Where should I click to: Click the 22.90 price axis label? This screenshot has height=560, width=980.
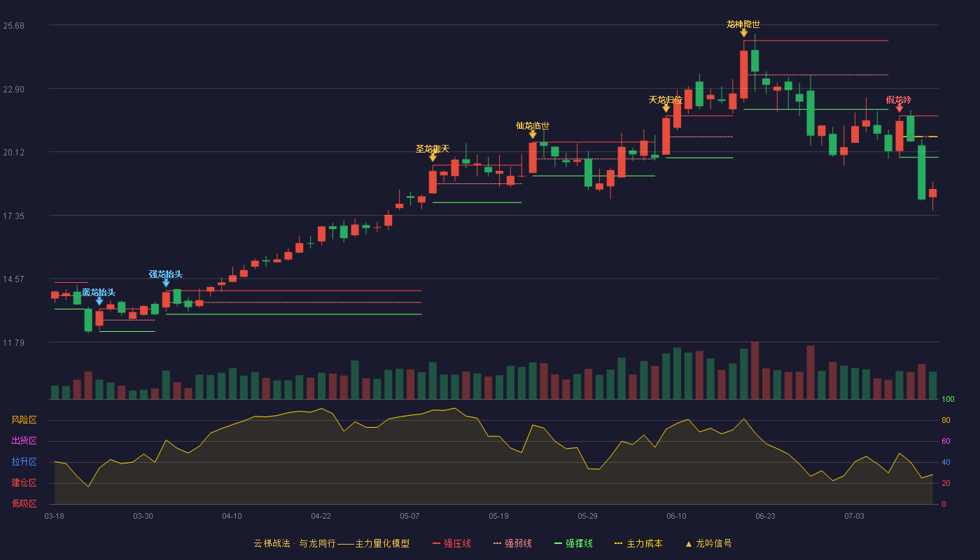[x=13, y=90]
